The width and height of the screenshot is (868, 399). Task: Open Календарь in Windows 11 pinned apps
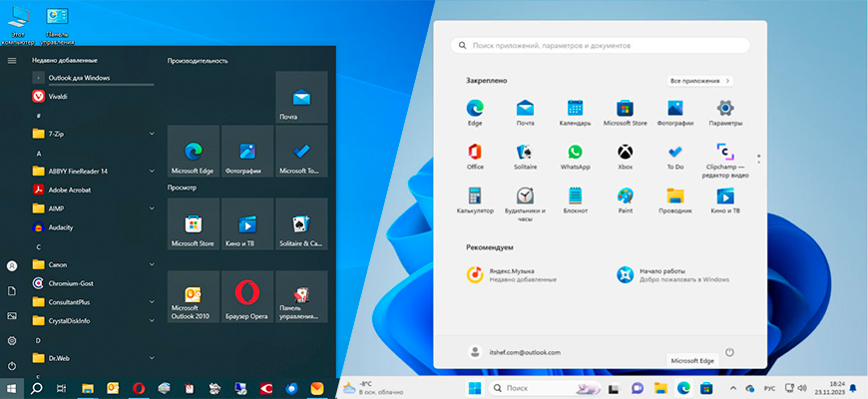point(575,113)
